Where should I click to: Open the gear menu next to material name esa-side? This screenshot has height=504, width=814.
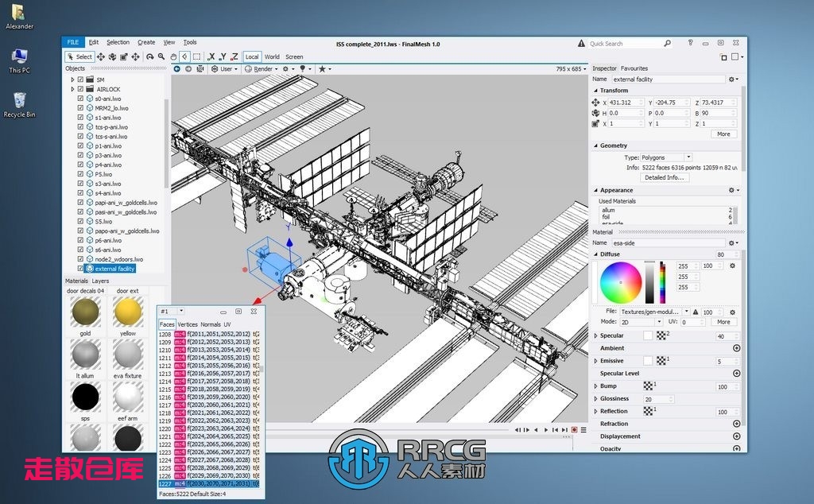pos(733,243)
